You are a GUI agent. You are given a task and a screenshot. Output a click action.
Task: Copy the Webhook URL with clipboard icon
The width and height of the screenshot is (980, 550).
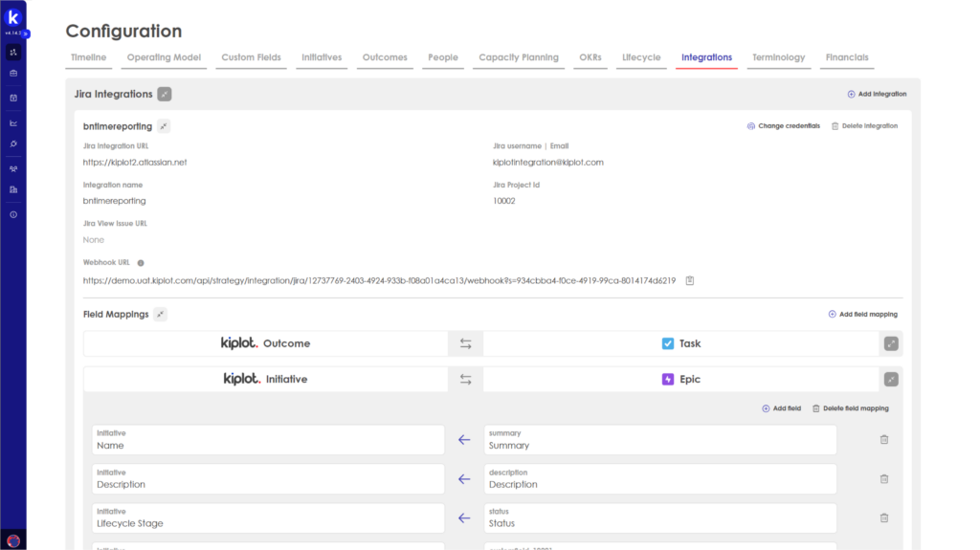click(689, 281)
